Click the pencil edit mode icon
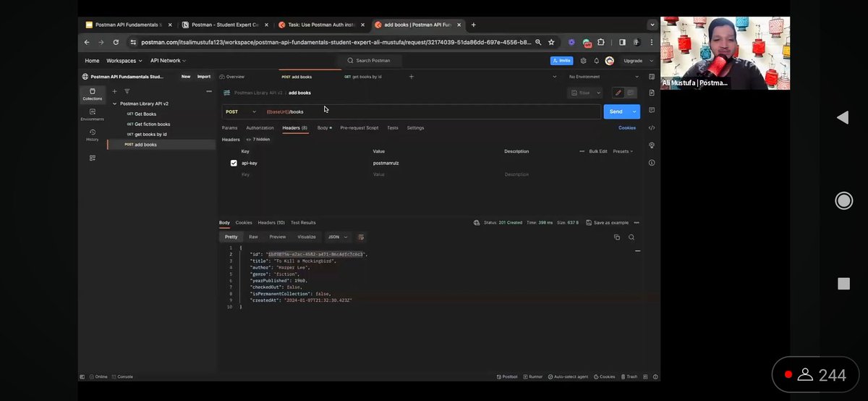 tap(618, 93)
